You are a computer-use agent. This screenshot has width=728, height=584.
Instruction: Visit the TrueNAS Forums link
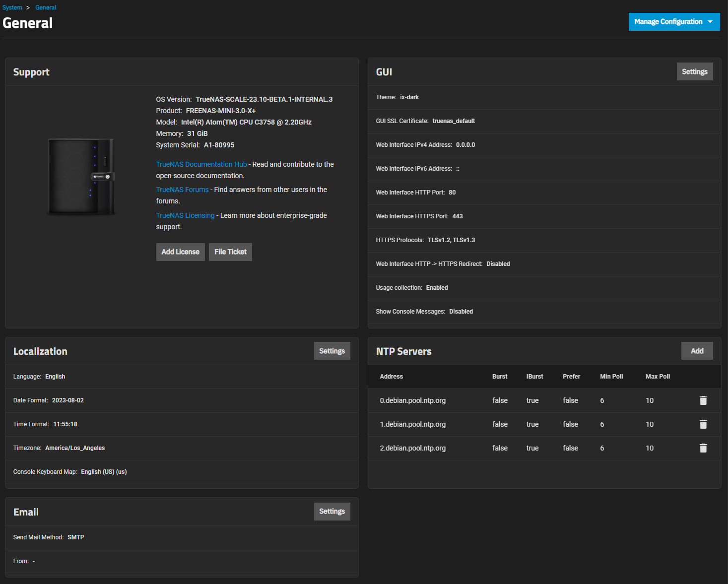tap(182, 190)
